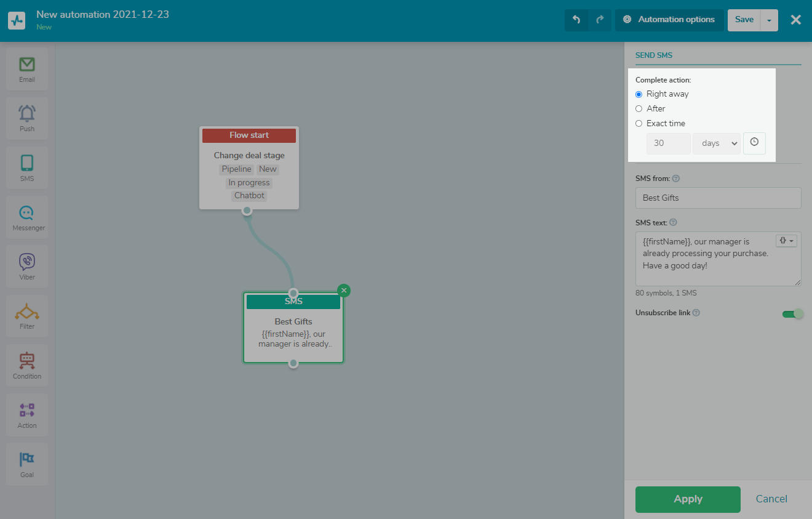This screenshot has width=812, height=519.
Task: Open Automation options
Action: tap(669, 20)
